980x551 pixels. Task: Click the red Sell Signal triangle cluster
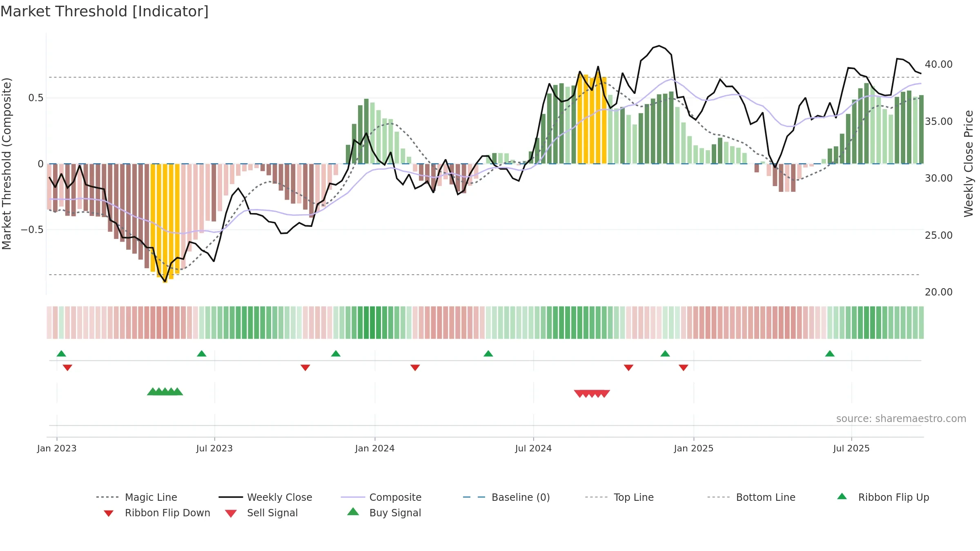pyautogui.click(x=592, y=393)
